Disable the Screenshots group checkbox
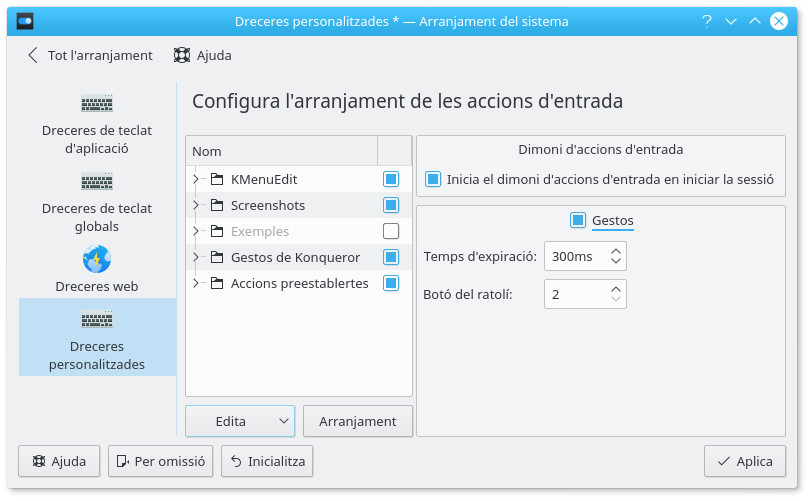 (391, 205)
